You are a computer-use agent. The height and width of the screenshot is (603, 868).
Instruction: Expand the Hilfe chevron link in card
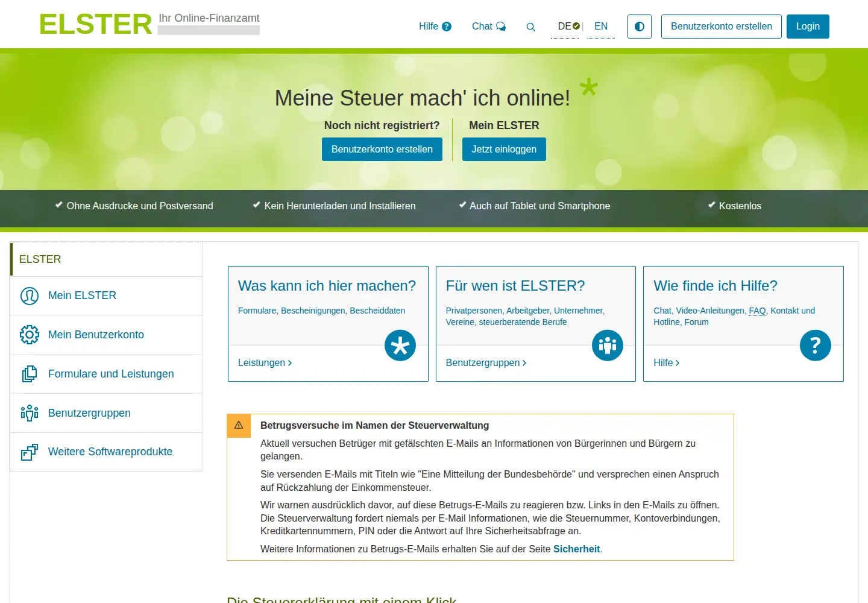pos(667,363)
